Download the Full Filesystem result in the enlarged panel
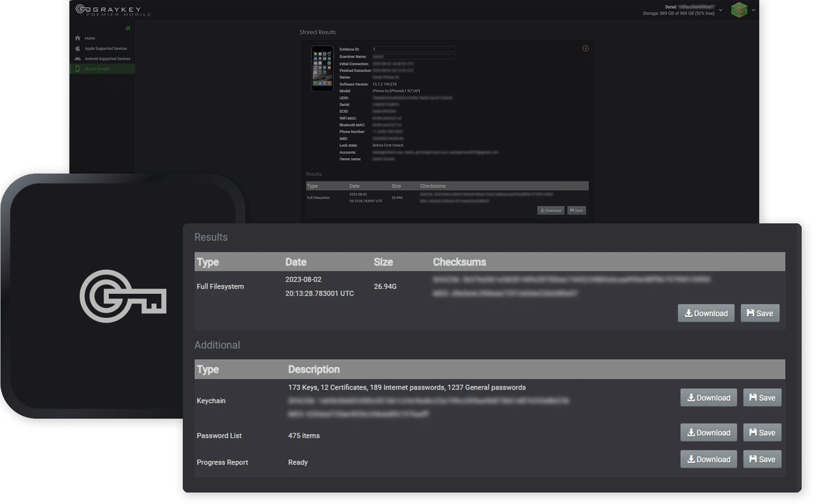 [706, 313]
